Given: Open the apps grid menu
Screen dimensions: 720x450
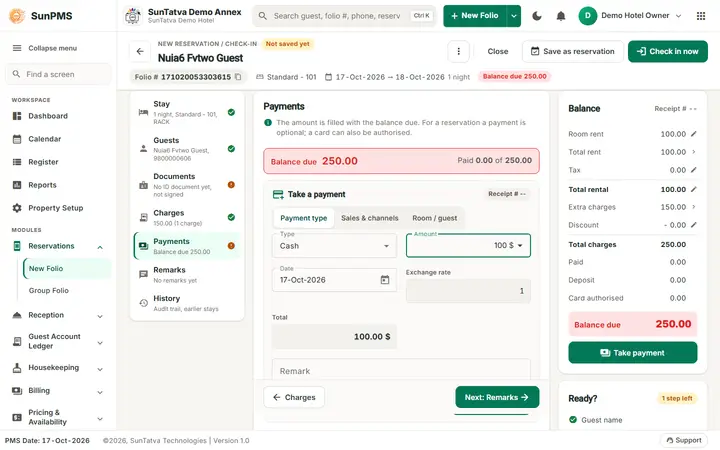Looking at the screenshot, I should [701, 16].
